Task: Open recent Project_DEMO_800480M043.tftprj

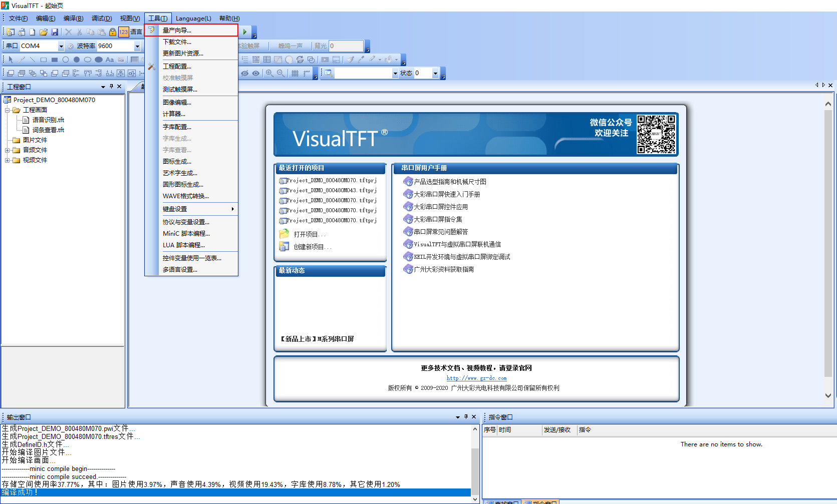Action: 331,190
